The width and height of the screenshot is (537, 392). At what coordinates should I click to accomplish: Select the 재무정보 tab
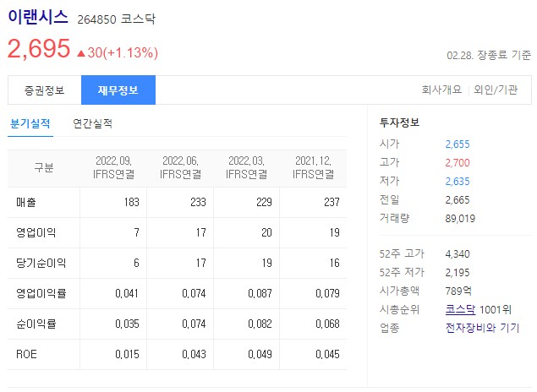(118, 90)
